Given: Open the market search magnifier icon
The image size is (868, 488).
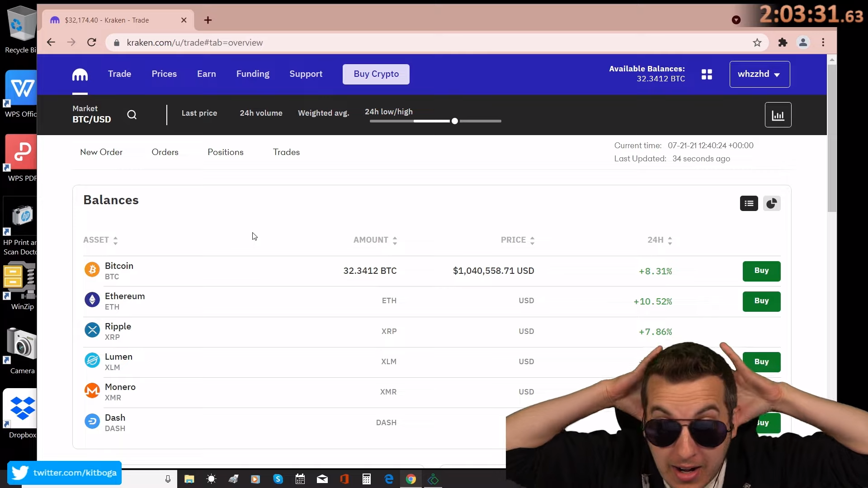Looking at the screenshot, I should click(132, 115).
